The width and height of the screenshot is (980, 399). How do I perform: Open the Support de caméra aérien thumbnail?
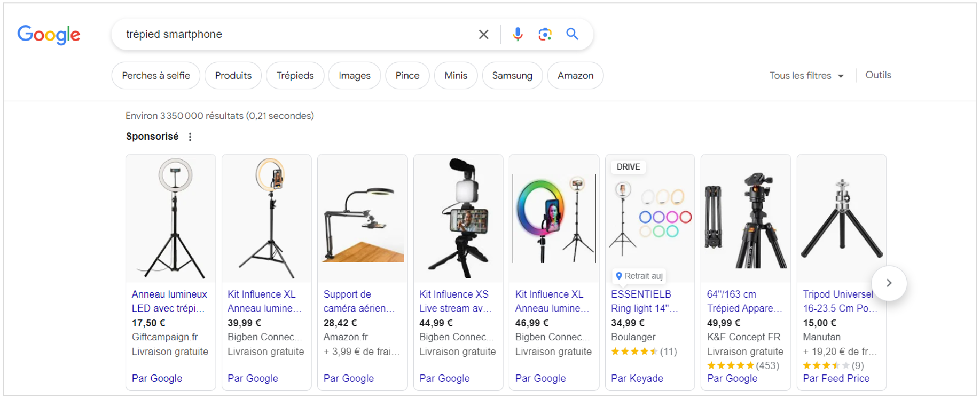point(363,218)
